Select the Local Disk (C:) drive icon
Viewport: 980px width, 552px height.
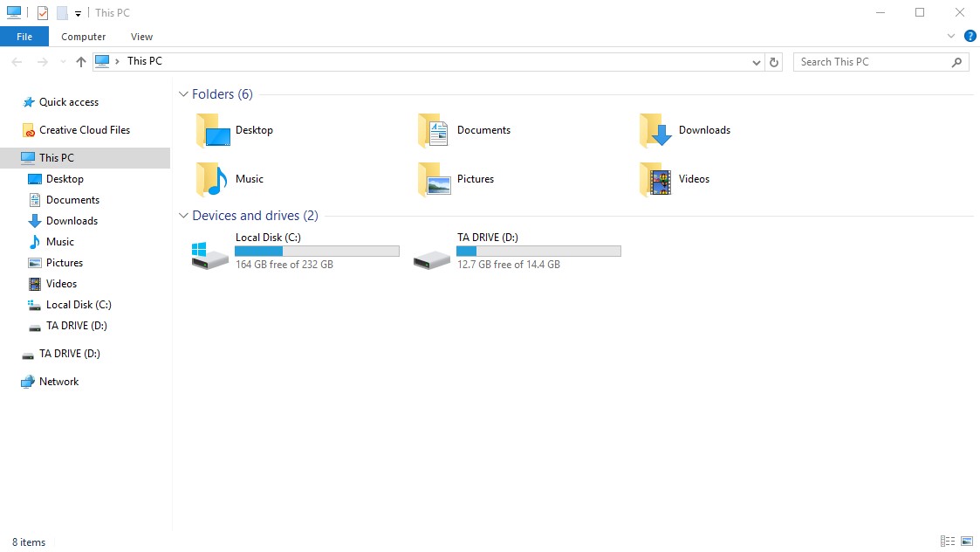[209, 255]
